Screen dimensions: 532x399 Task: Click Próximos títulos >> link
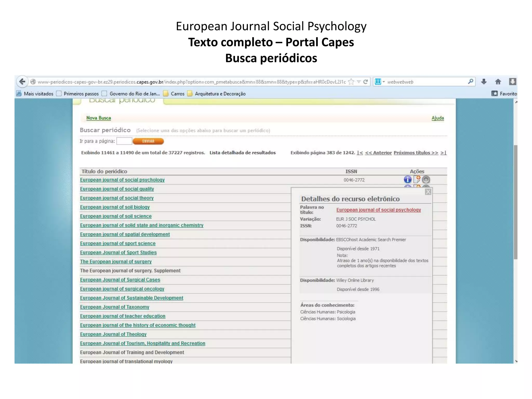click(x=416, y=153)
